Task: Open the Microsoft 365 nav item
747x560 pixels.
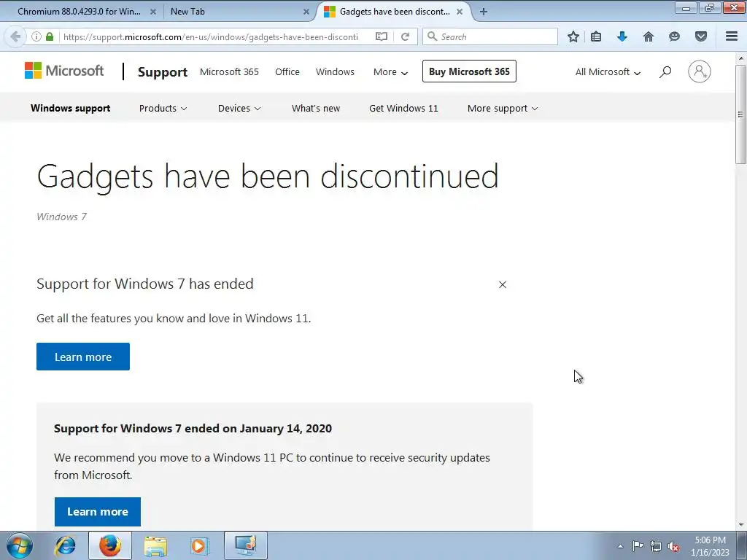Action: tap(229, 72)
